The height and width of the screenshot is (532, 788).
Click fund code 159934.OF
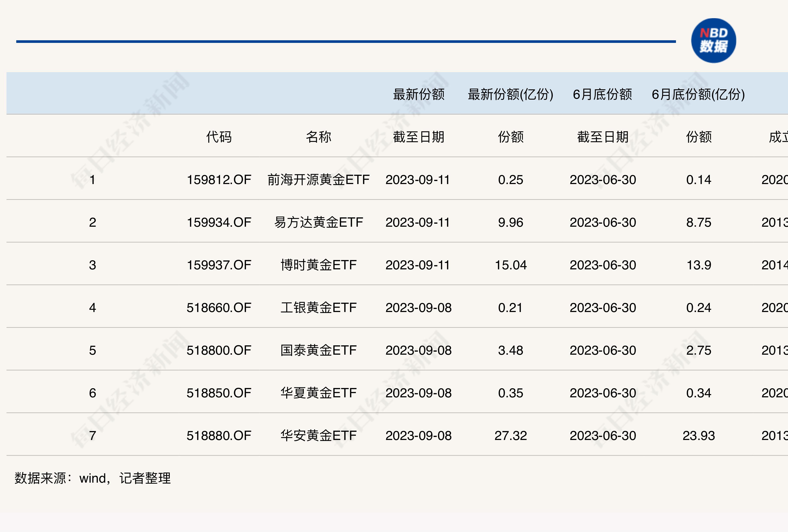coord(219,222)
